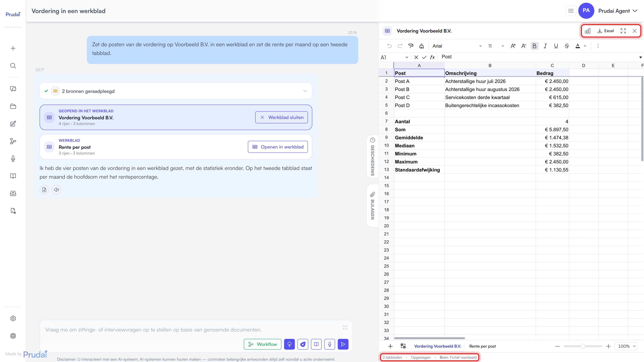Switch to the Rente per post sheet tab

pos(482,346)
